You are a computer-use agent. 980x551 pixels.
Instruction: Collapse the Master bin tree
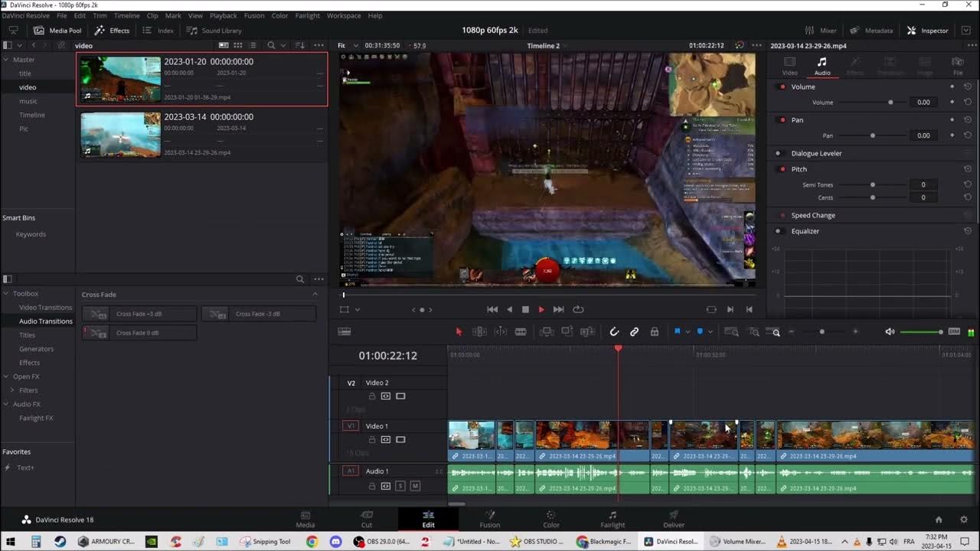[x=6, y=60]
